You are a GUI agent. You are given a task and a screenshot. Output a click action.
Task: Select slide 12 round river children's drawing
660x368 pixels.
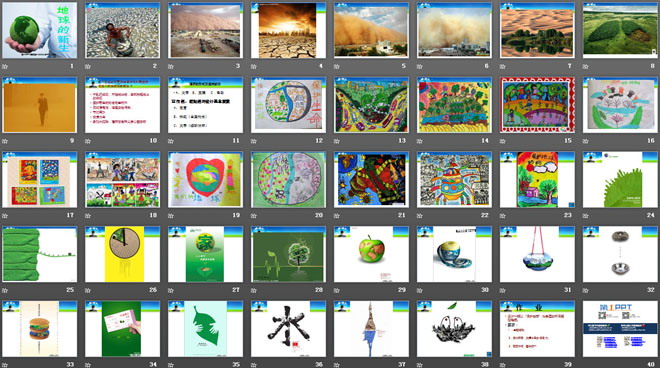(288, 105)
